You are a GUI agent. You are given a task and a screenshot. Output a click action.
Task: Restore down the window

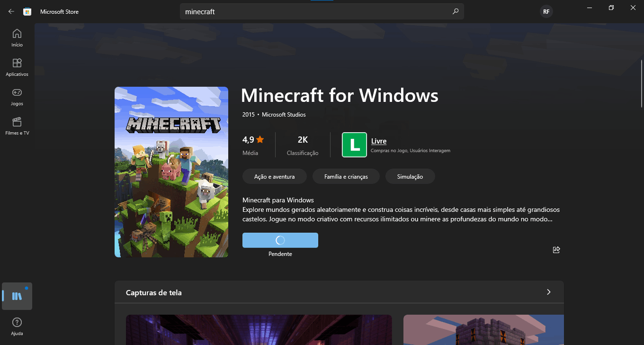tap(611, 8)
